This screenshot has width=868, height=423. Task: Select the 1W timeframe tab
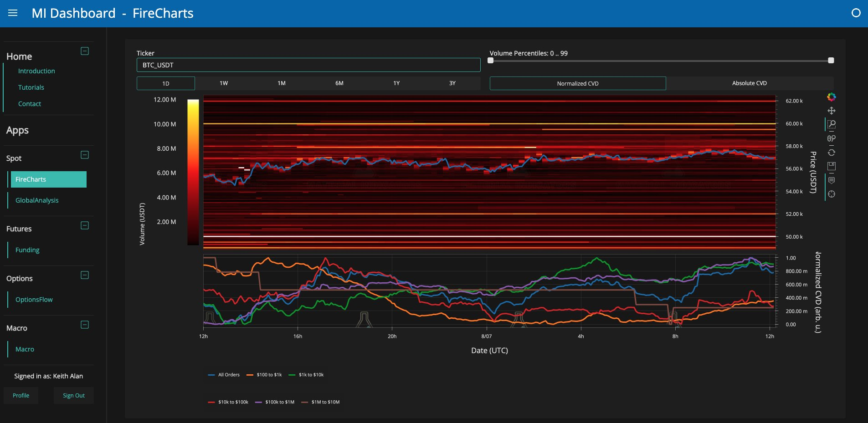[224, 83]
